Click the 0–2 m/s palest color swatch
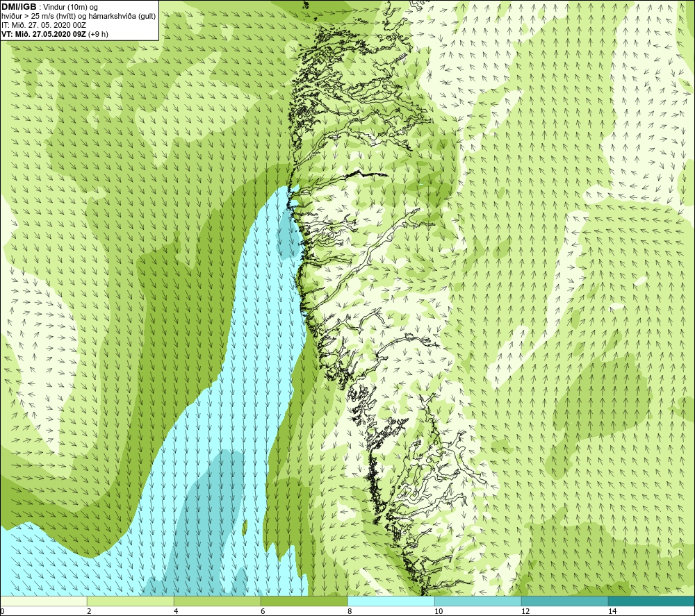The height and width of the screenshot is (616, 695). 43,601
